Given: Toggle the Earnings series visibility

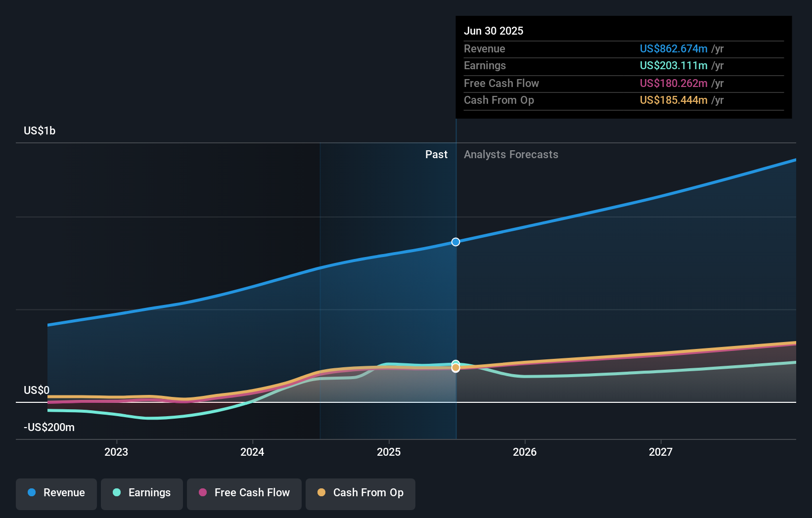Looking at the screenshot, I should click(142, 493).
